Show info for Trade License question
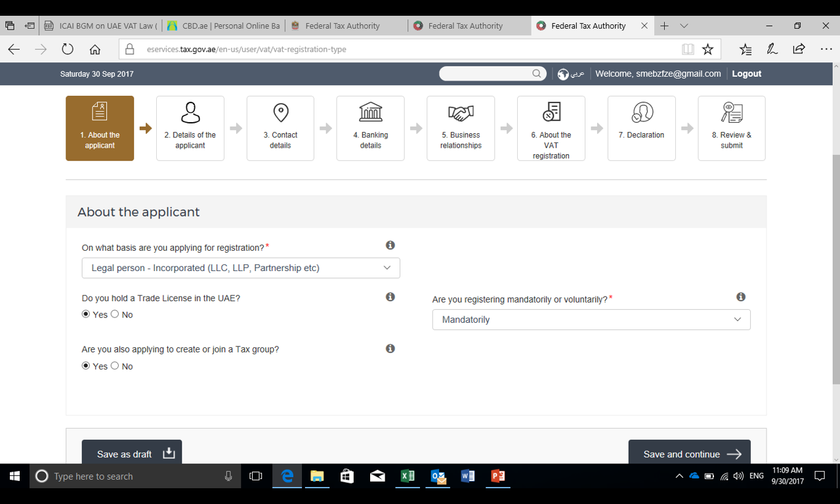 [x=390, y=297]
